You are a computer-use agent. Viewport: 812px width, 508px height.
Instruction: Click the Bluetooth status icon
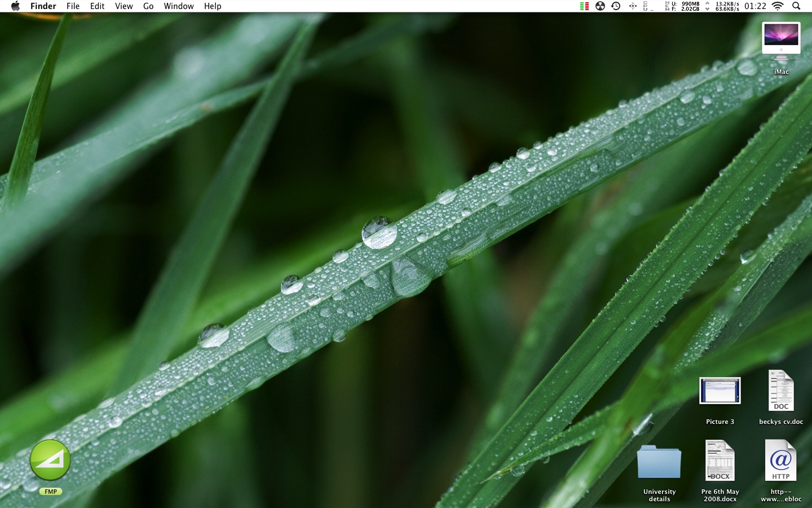(x=633, y=6)
